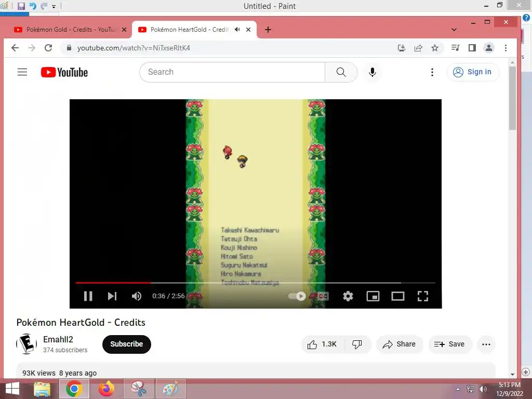Screen dimensions: 532x399
Task: Seek on the video progress bar
Action: tap(255, 282)
